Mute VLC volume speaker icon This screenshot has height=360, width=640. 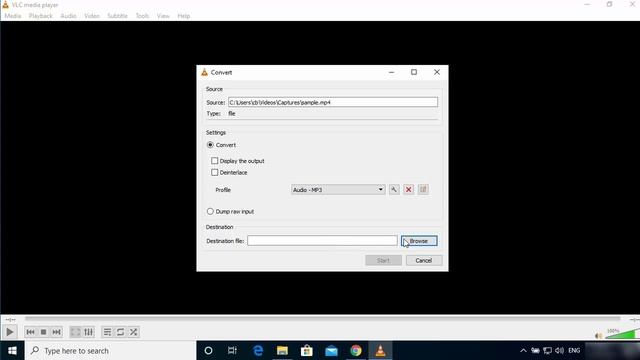[x=598, y=336]
